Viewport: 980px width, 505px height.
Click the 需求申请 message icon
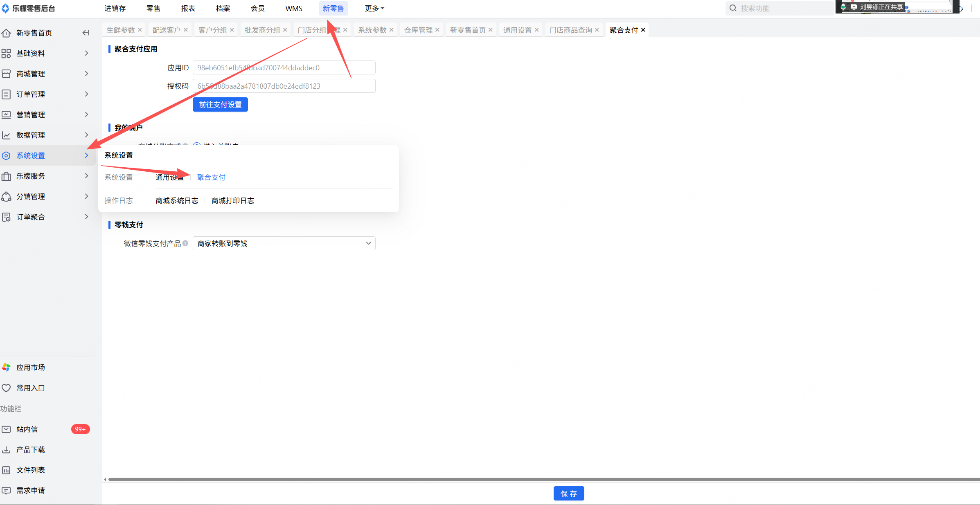click(6, 490)
